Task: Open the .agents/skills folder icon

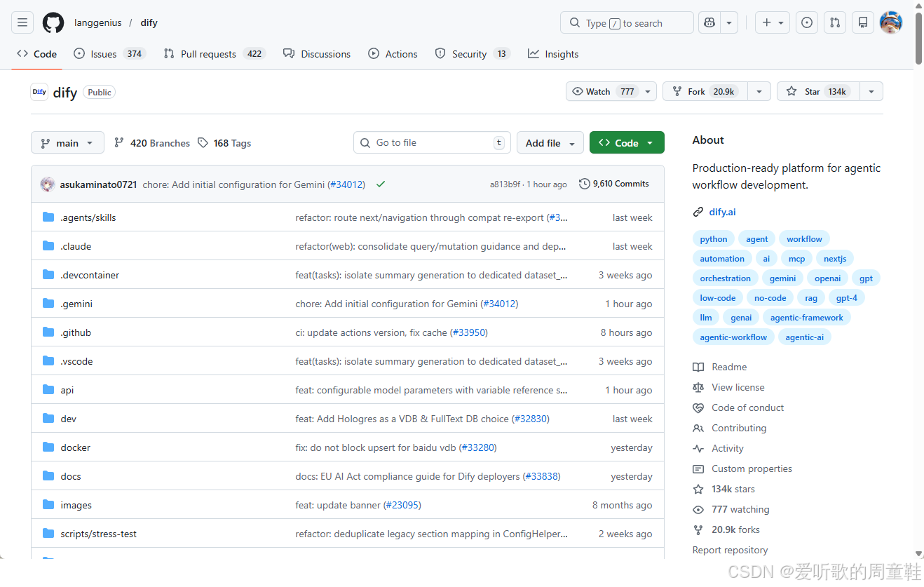Action: pyautogui.click(x=48, y=217)
